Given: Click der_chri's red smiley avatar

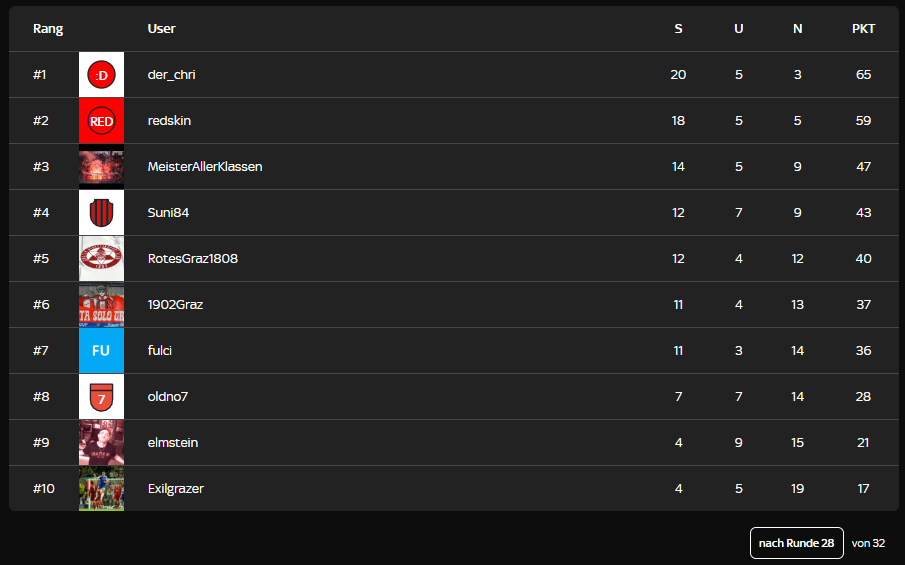Looking at the screenshot, I should click(x=101, y=74).
